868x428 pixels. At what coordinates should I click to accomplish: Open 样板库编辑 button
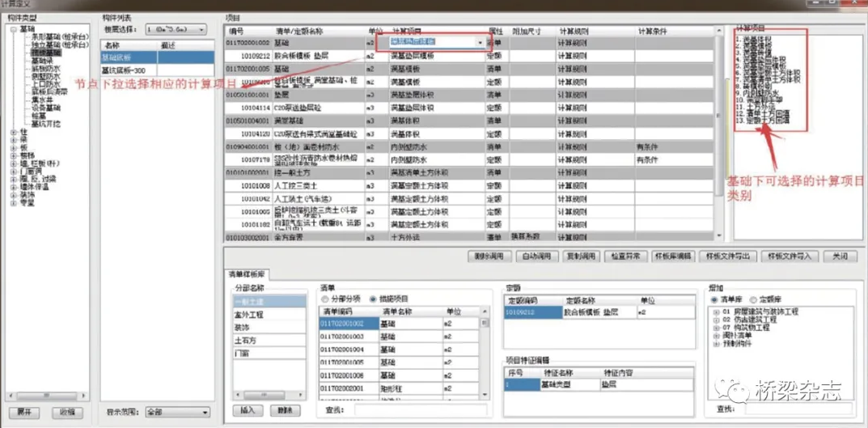pos(672,256)
